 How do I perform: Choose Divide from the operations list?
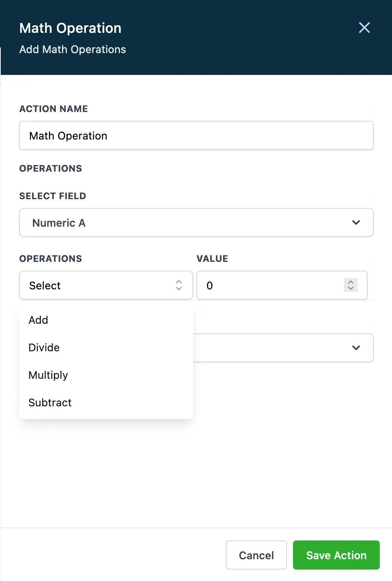(44, 348)
